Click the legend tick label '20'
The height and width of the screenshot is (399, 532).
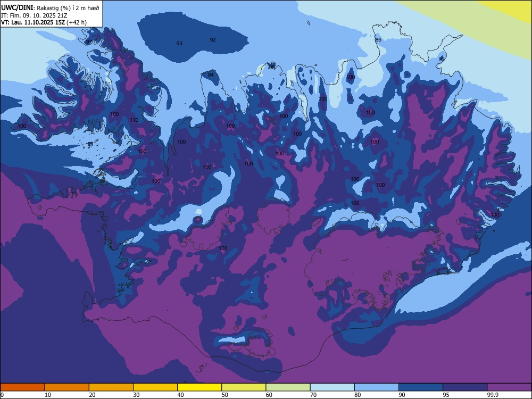tap(92, 395)
